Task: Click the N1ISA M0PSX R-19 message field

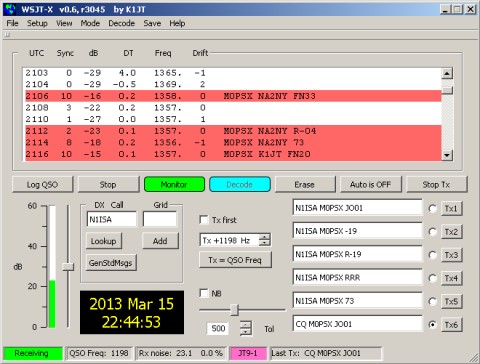Action: [x=357, y=254]
